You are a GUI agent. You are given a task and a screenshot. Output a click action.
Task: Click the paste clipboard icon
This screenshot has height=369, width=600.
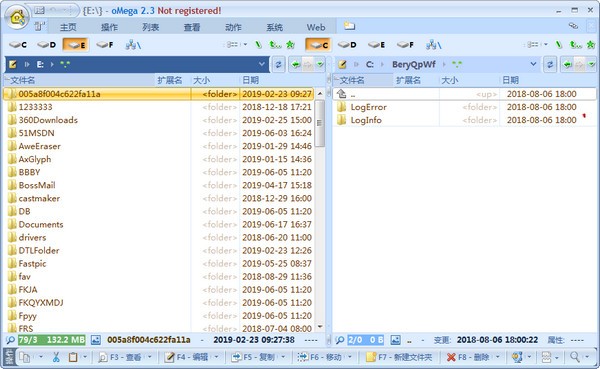click(73, 357)
